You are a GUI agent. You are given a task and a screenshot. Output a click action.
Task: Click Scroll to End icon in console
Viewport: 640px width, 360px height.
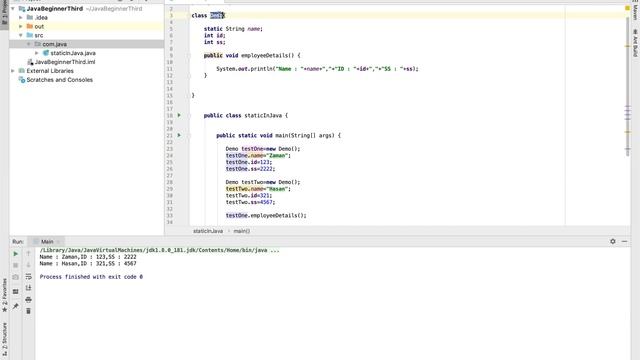[x=28, y=288]
